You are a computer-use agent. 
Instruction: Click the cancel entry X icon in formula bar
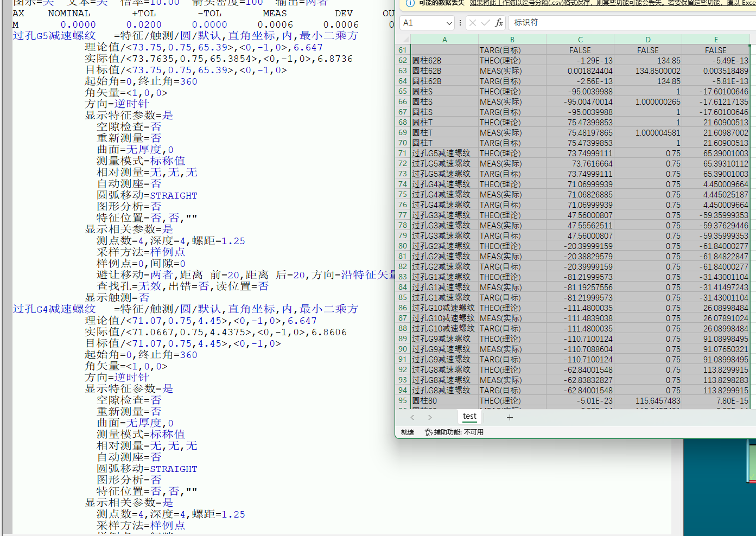[x=473, y=23]
